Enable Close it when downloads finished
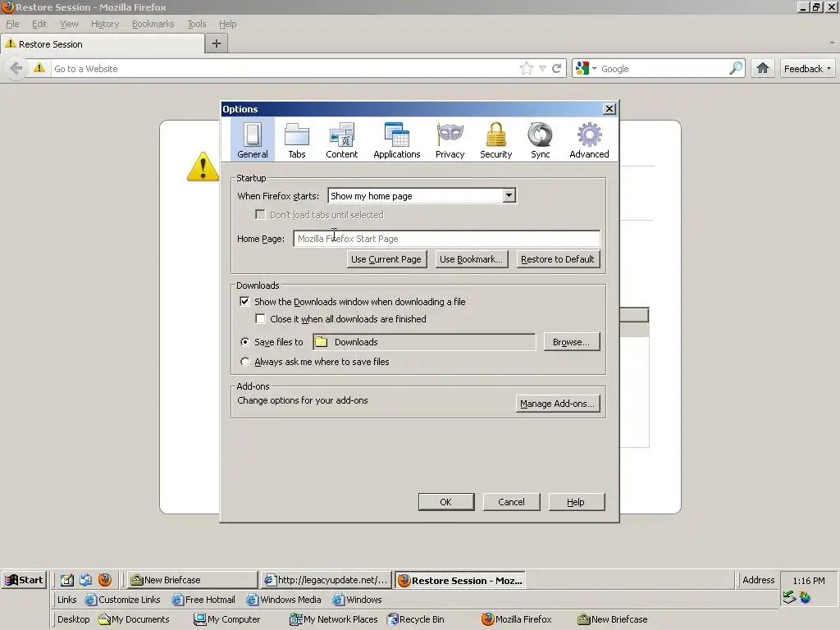 coord(260,319)
